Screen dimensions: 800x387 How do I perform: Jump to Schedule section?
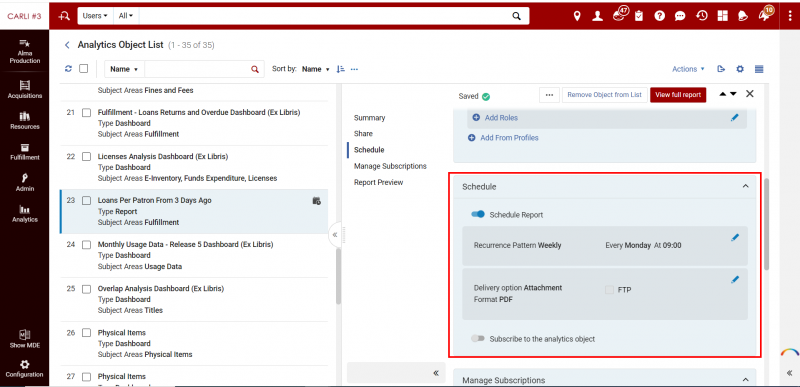click(369, 150)
